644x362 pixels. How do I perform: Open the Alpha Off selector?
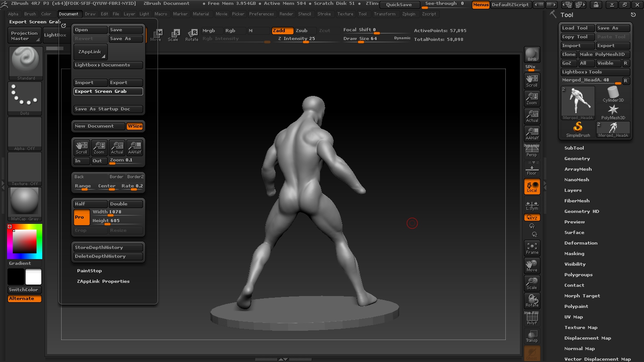click(25, 134)
